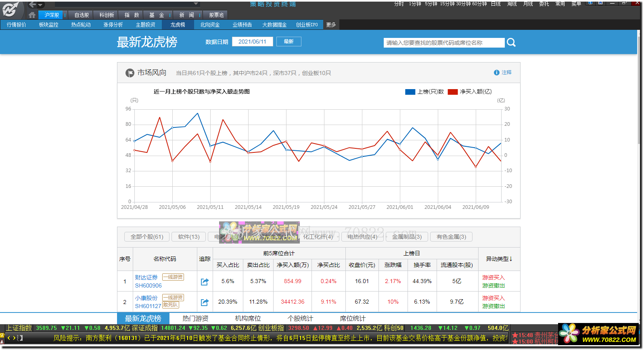This screenshot has width=644, height=350.
Task: Sort by the 异动类型 column header
Action: (499, 259)
